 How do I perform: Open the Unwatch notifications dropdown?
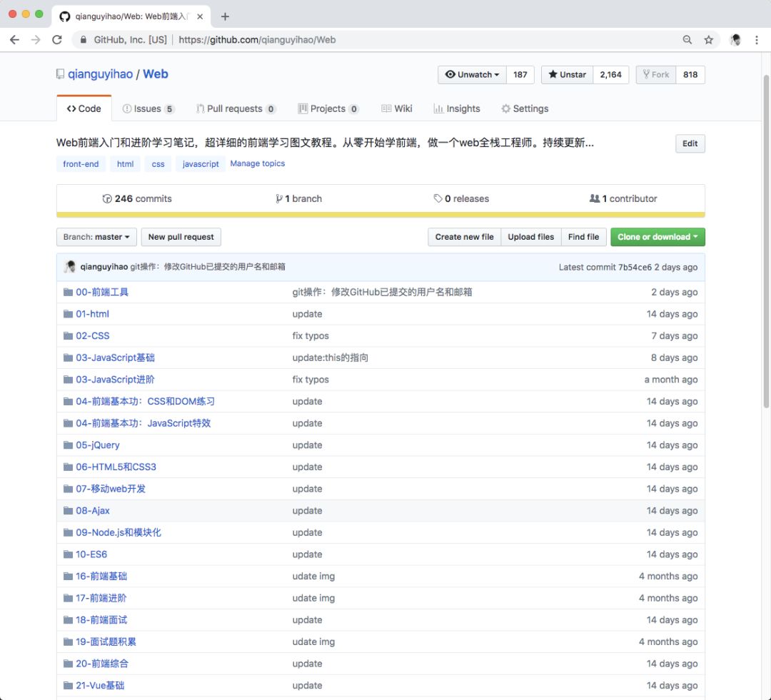(x=472, y=75)
